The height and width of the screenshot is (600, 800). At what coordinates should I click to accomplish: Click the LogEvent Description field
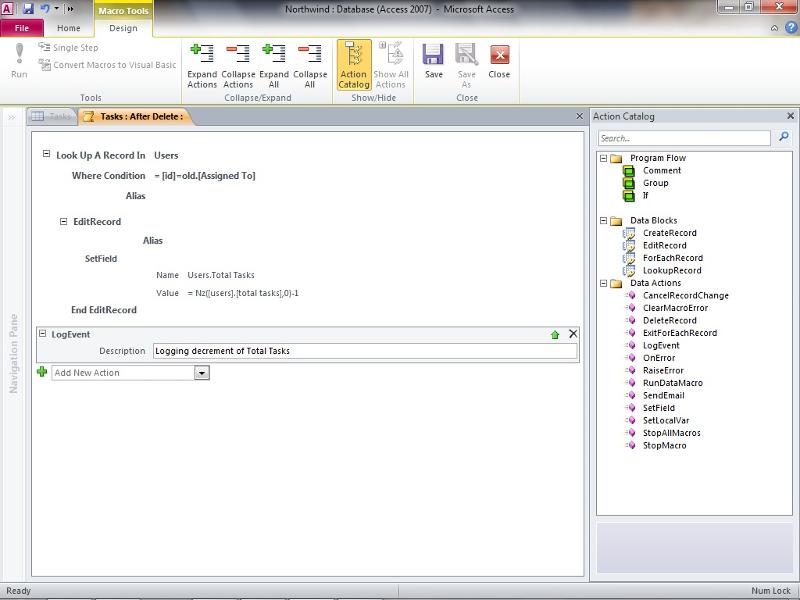(x=365, y=351)
